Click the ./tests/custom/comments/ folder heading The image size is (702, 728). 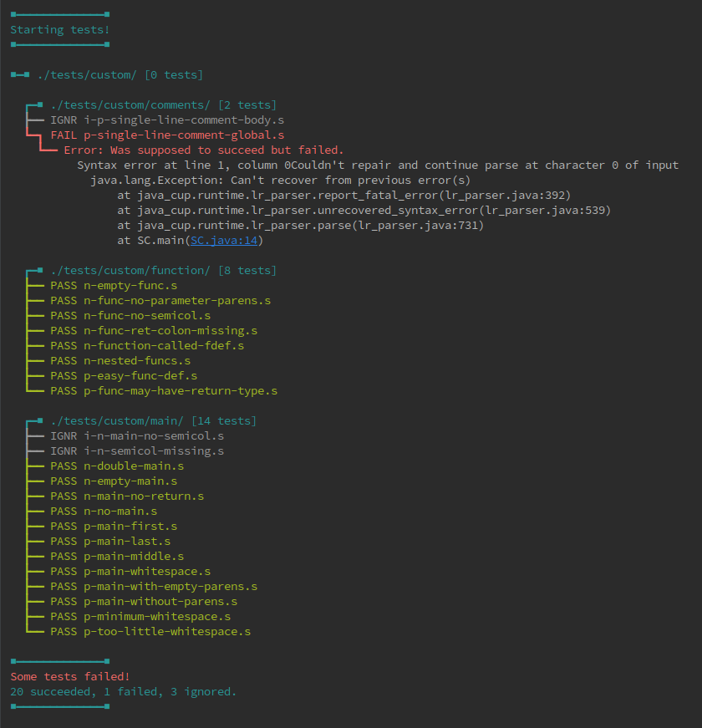click(164, 105)
